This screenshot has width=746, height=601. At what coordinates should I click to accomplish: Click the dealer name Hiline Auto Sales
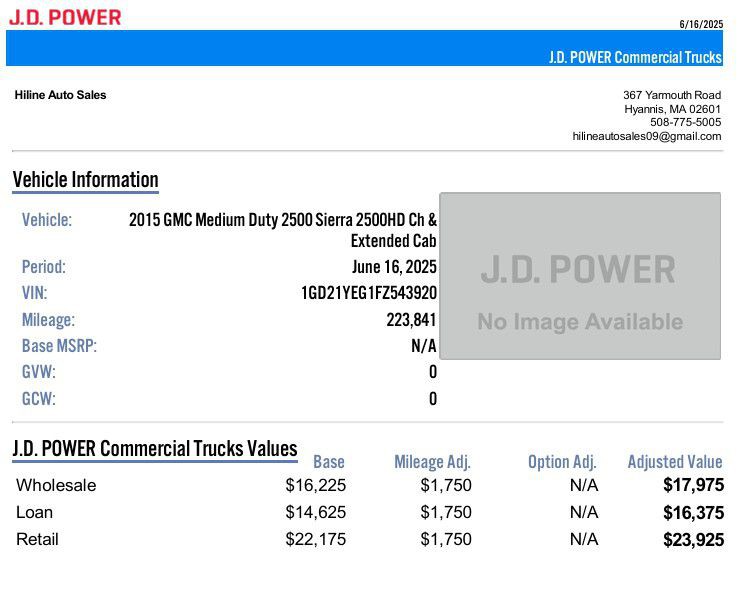coord(60,95)
